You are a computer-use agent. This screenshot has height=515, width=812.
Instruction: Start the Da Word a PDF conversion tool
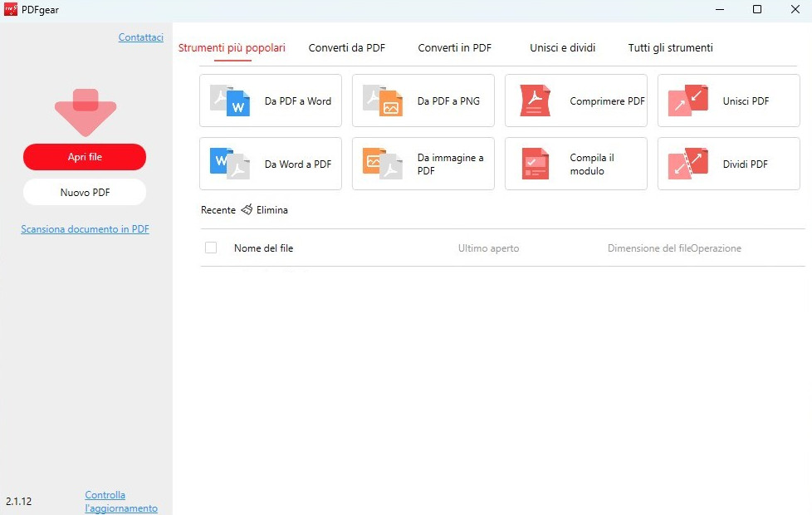[270, 164]
